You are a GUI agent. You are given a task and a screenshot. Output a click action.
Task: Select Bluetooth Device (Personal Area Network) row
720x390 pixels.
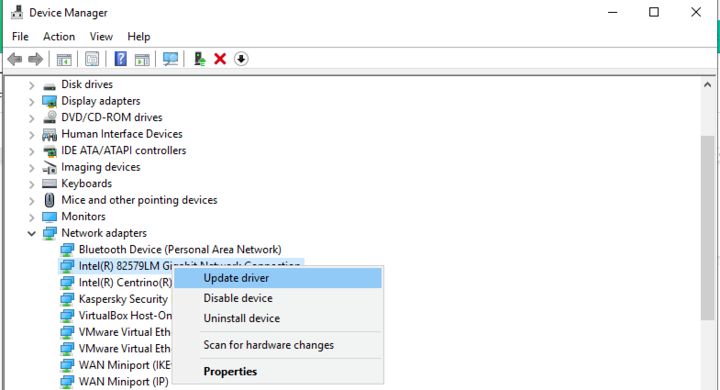point(180,249)
